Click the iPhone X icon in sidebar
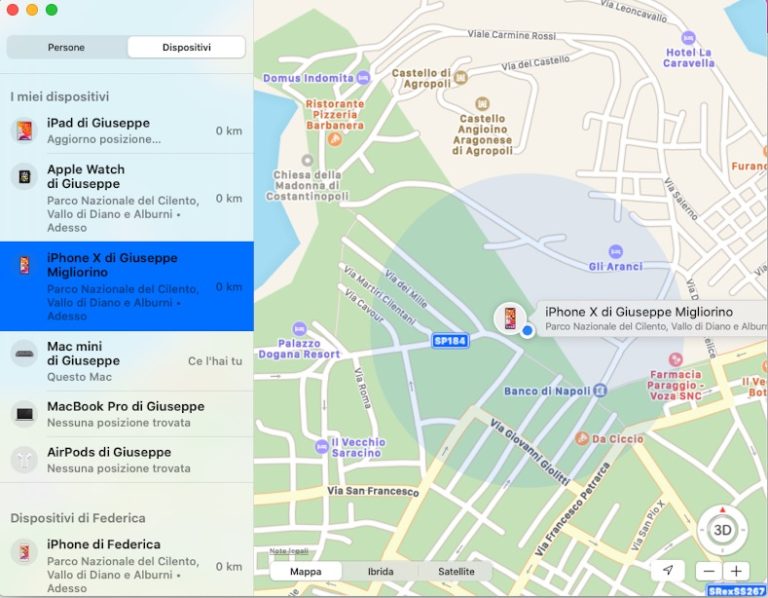The width and height of the screenshot is (768, 598). pos(24,265)
